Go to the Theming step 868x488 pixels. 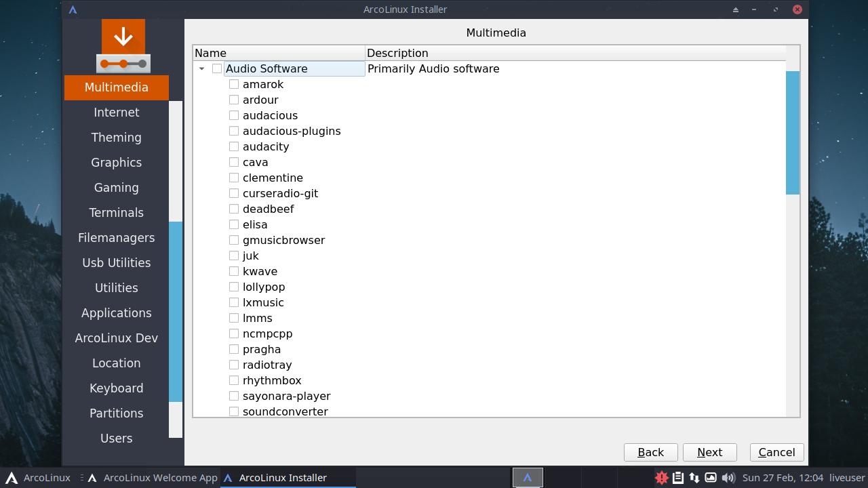tap(117, 138)
